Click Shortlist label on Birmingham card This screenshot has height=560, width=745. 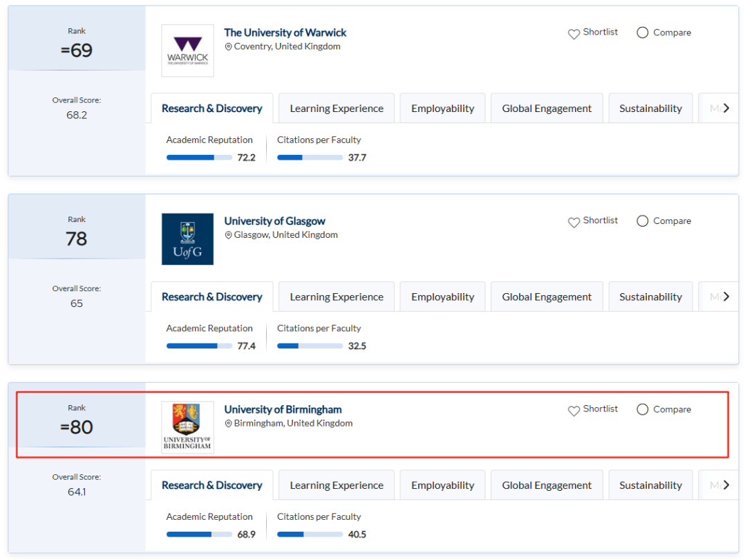click(x=600, y=409)
